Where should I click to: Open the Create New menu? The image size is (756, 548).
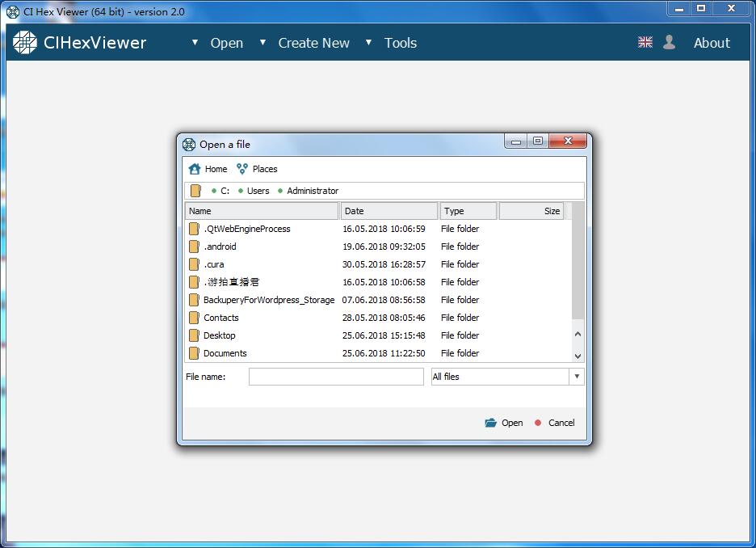[x=314, y=43]
